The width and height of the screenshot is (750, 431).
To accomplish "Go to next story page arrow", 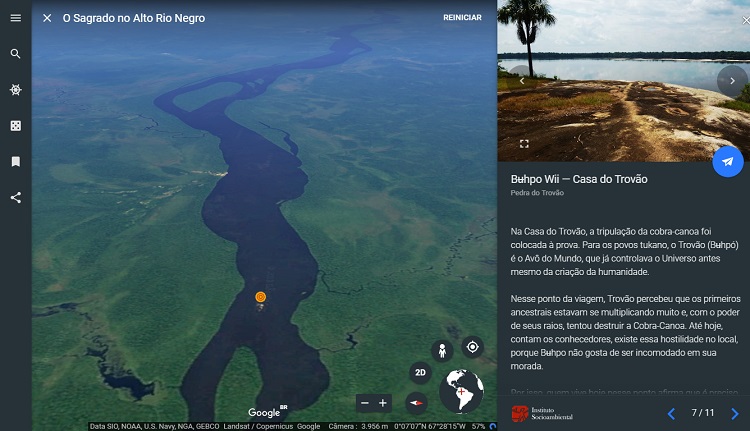I will pos(734,413).
